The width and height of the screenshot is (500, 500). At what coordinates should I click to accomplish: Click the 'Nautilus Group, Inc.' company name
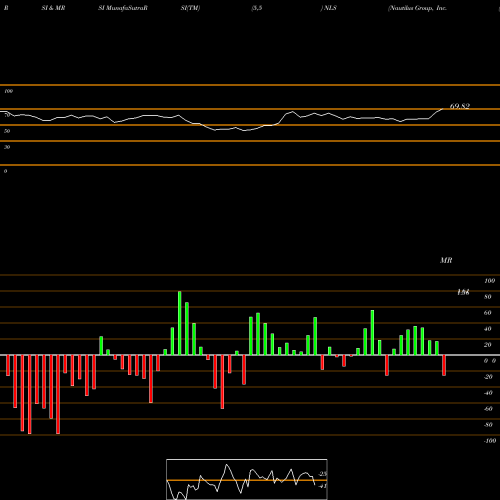pos(417,8)
